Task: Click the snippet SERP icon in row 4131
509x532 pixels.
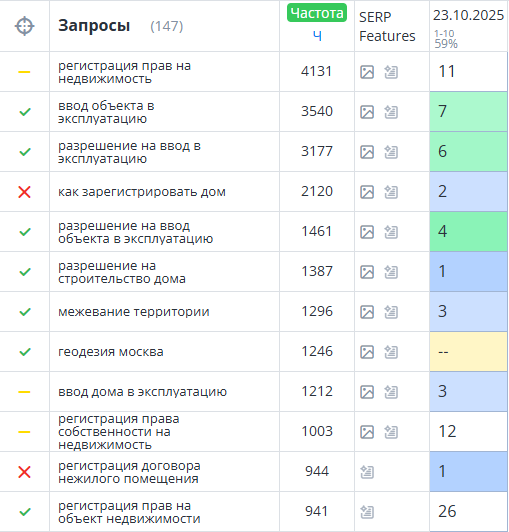Action: pyautogui.click(x=391, y=72)
